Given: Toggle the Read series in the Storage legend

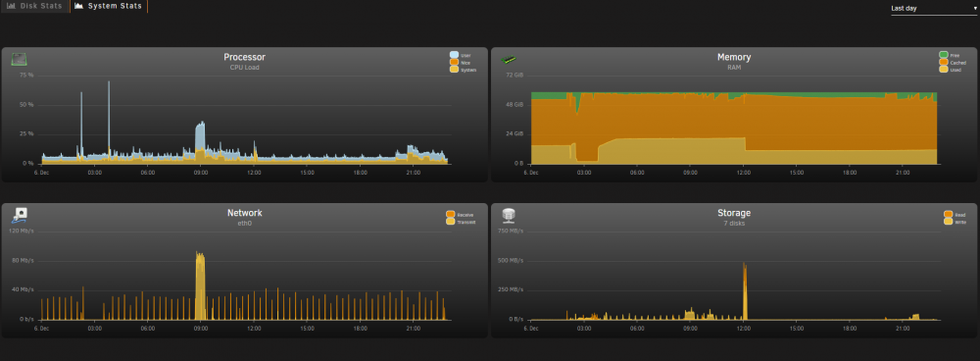Looking at the screenshot, I should 955,215.
